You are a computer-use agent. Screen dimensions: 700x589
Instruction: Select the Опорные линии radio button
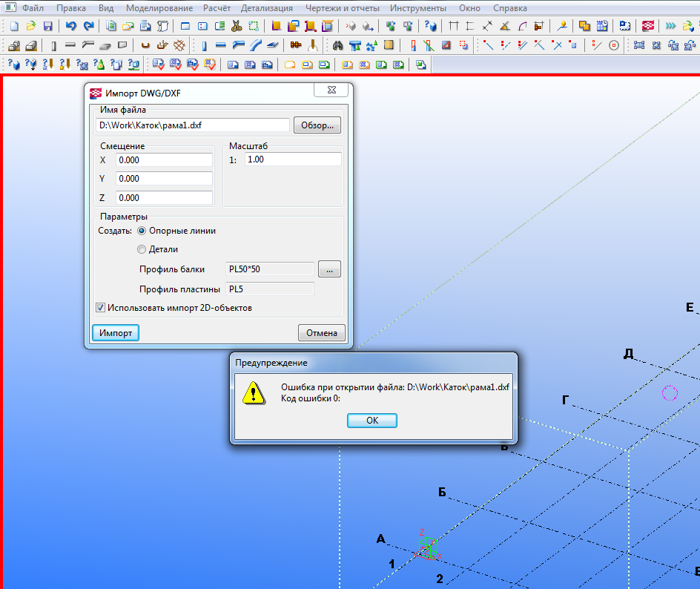(x=142, y=231)
